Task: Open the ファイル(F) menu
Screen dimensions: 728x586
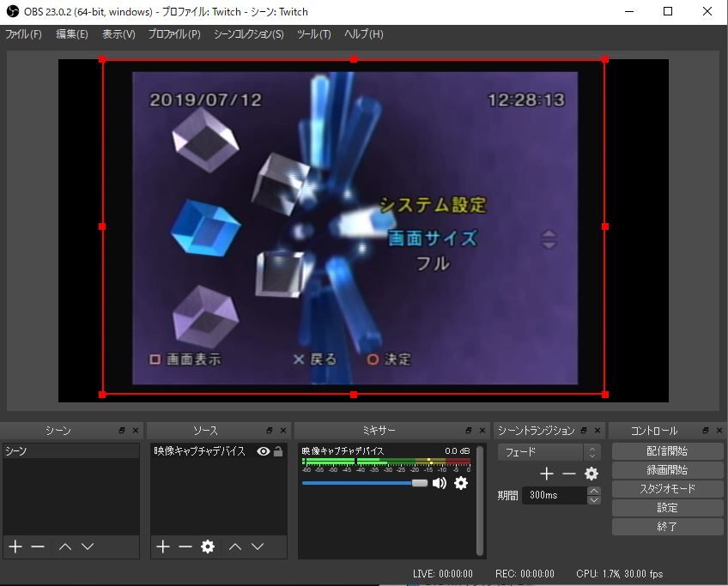Action: (23, 33)
